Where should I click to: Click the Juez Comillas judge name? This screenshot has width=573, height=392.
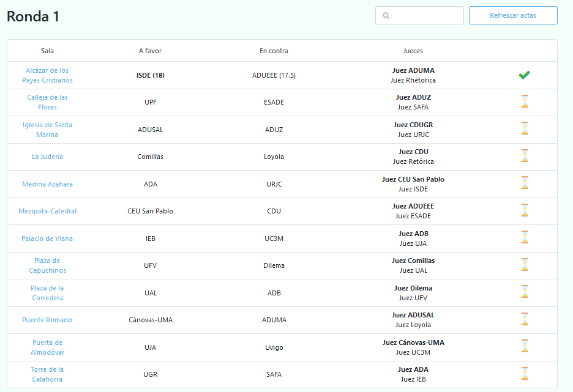click(x=413, y=261)
